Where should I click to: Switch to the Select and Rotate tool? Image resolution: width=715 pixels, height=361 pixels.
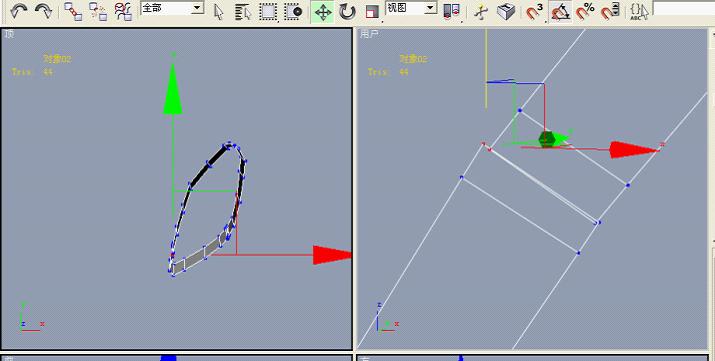pyautogui.click(x=347, y=12)
